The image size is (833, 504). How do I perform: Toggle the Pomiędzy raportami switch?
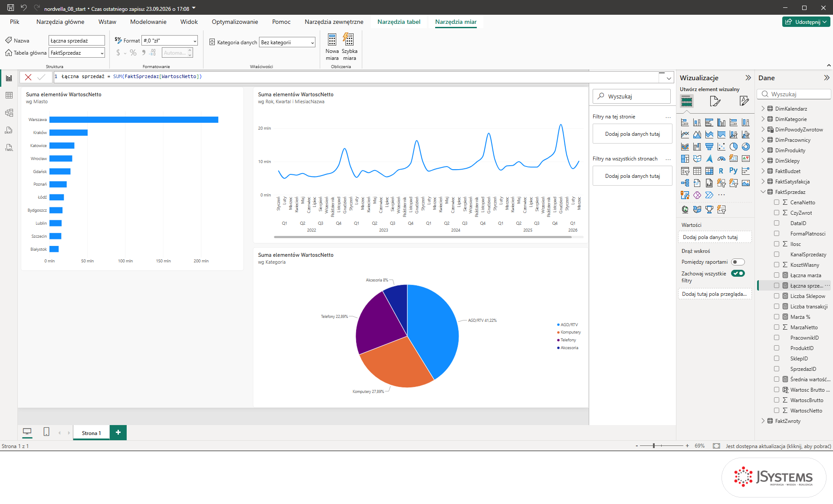pyautogui.click(x=738, y=262)
